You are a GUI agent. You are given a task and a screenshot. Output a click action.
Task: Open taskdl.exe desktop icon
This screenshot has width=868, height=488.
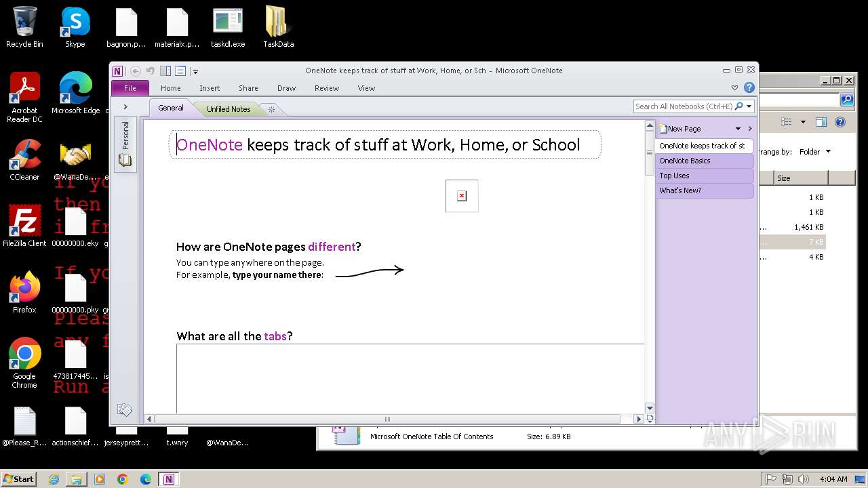[228, 28]
